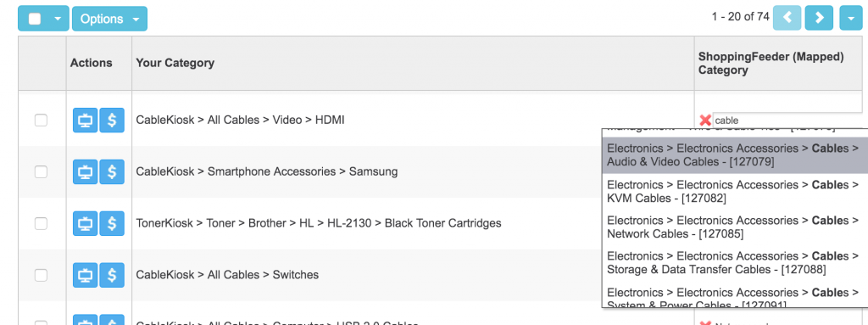Screen dimensions: 868x325
Task: Open the select-all checkbox dropdown
Action: [x=58, y=19]
